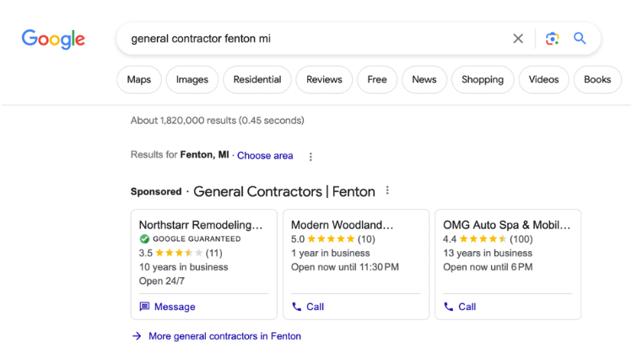Switch to the Reviews filter chip
This screenshot has height=364, width=637.
click(324, 80)
